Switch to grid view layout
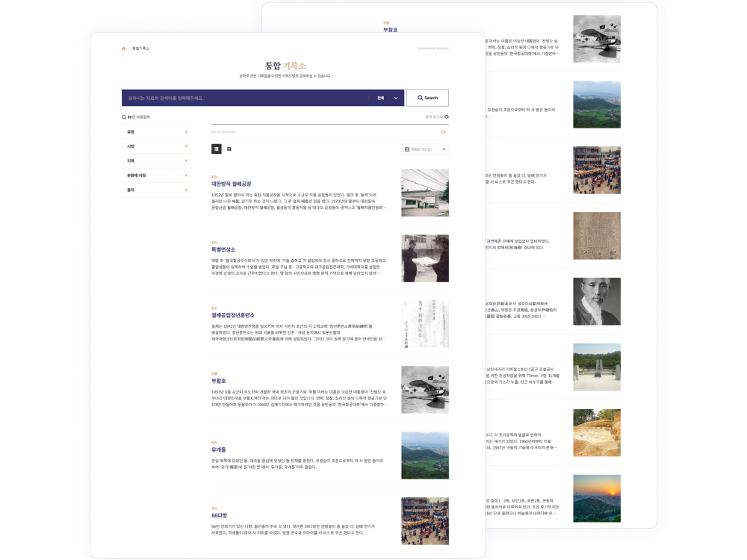Viewport: 747px width, 560px height. point(229,149)
